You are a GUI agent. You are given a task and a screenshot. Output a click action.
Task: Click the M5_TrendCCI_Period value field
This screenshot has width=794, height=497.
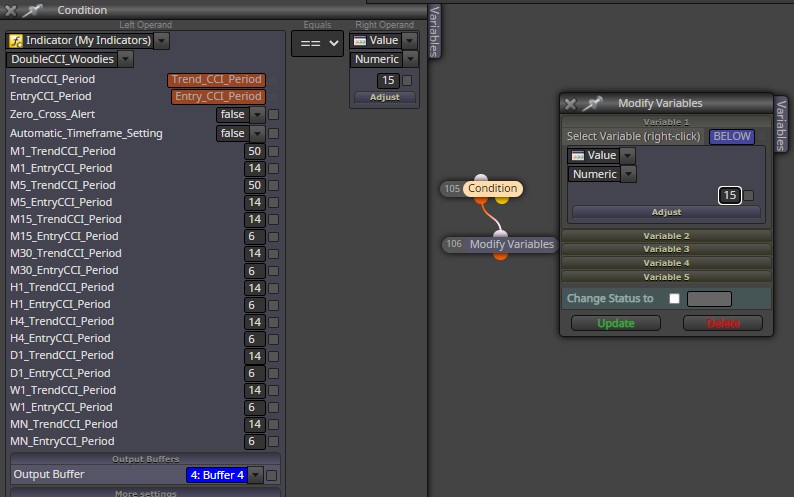click(x=255, y=185)
